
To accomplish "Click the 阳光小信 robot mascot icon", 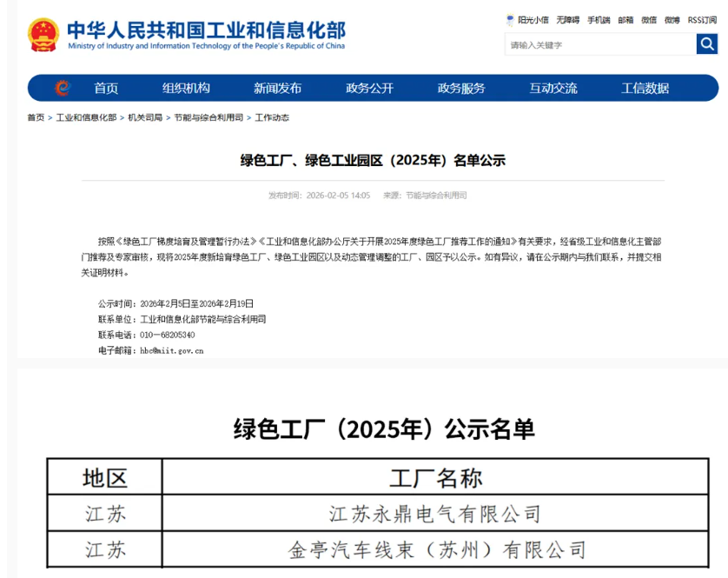I will 510,20.
